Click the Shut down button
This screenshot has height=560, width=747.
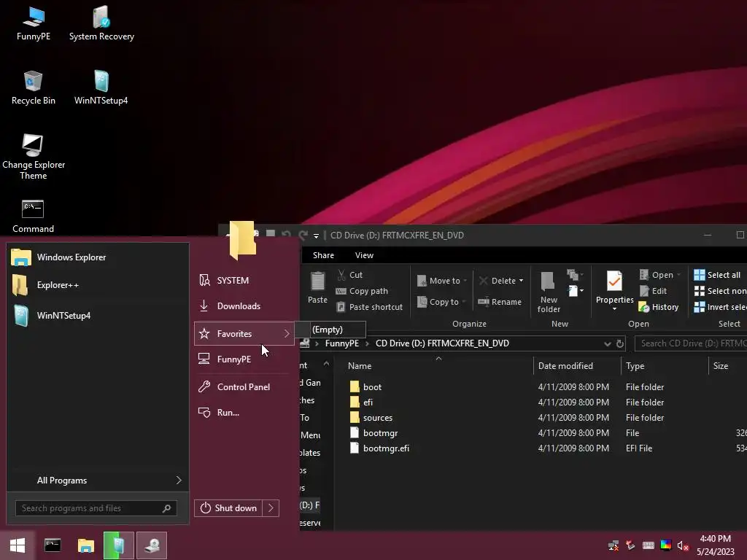coord(228,508)
